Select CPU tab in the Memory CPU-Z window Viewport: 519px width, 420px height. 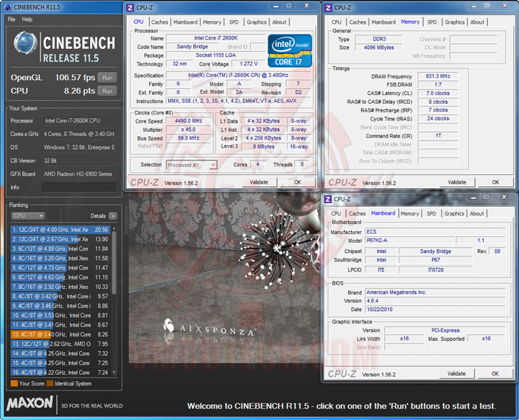pyautogui.click(x=337, y=22)
